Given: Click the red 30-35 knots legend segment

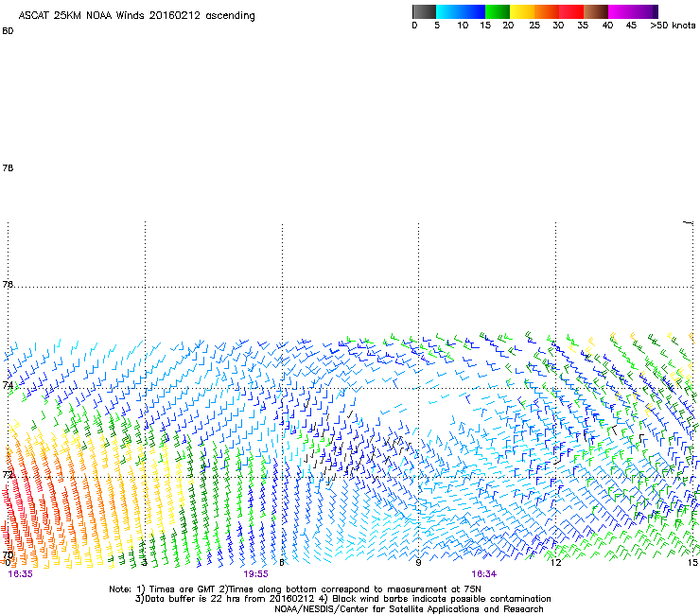Looking at the screenshot, I should [x=571, y=11].
